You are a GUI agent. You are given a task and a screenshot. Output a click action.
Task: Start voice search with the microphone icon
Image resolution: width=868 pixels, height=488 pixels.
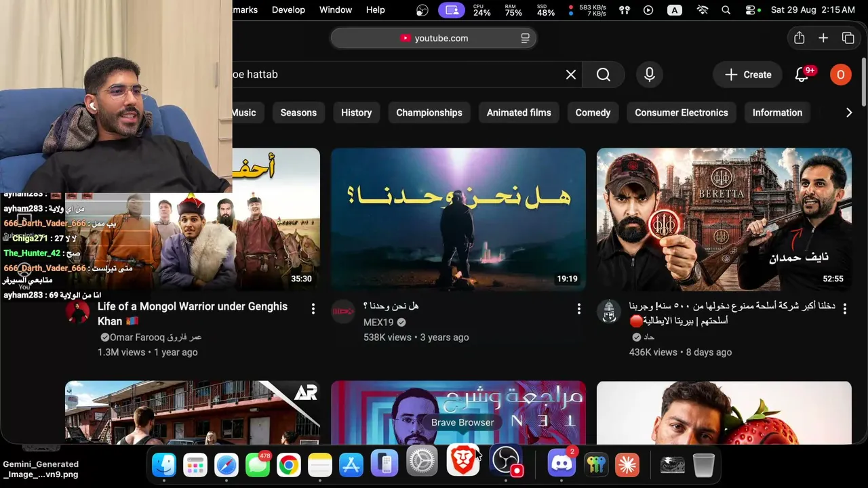click(650, 75)
